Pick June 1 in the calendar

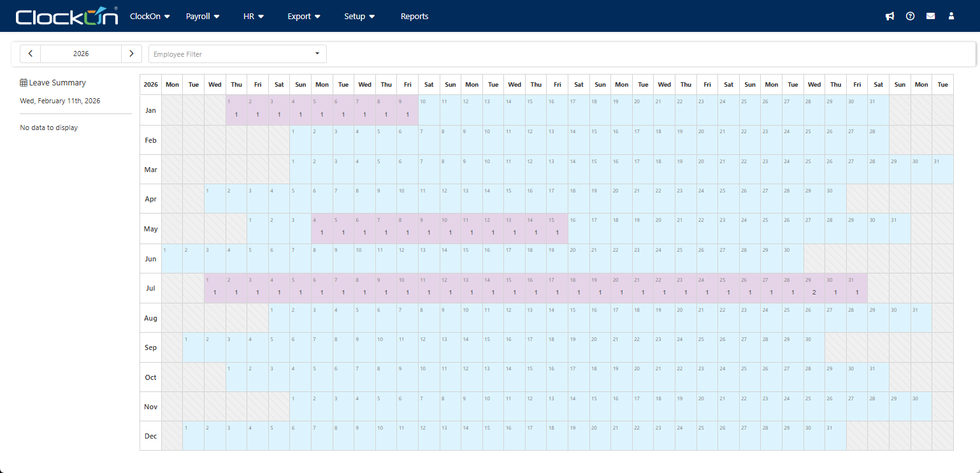[172, 259]
